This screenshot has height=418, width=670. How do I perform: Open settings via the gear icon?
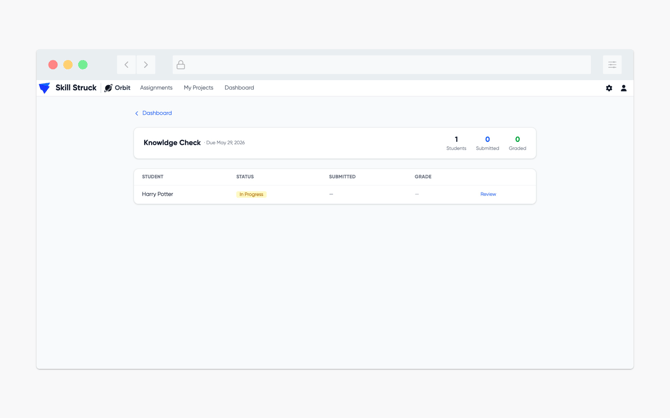click(609, 88)
